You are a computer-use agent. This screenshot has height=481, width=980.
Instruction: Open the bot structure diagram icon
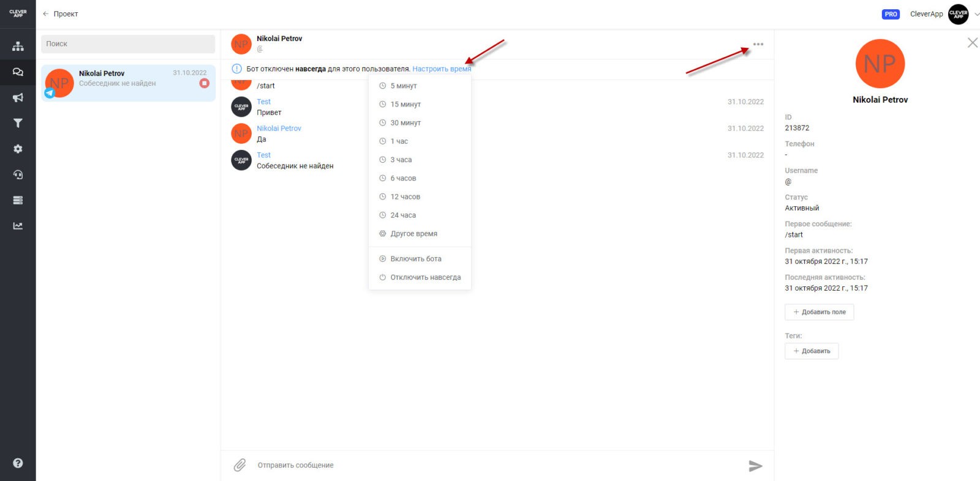point(18,47)
